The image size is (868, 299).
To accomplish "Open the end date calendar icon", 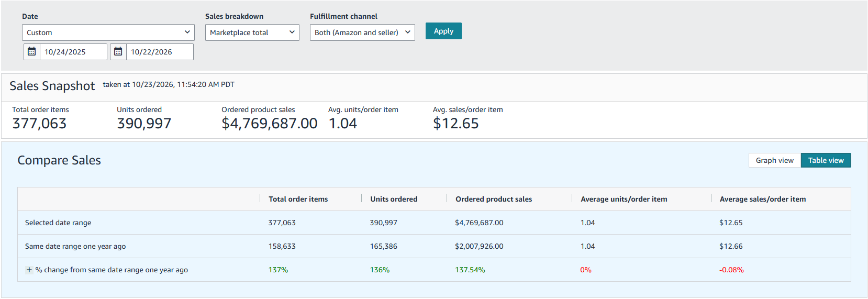I will click(x=118, y=52).
